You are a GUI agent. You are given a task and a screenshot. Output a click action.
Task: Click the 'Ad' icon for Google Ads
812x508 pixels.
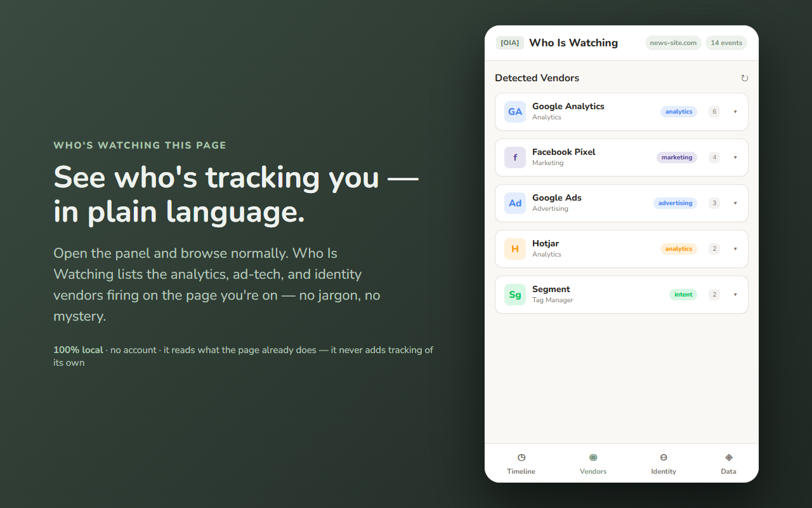click(515, 203)
